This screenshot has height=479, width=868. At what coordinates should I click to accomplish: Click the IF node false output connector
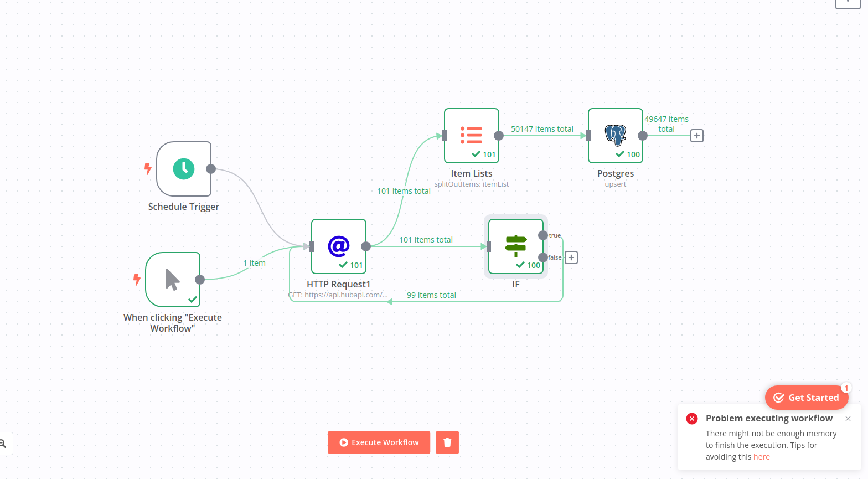point(543,257)
